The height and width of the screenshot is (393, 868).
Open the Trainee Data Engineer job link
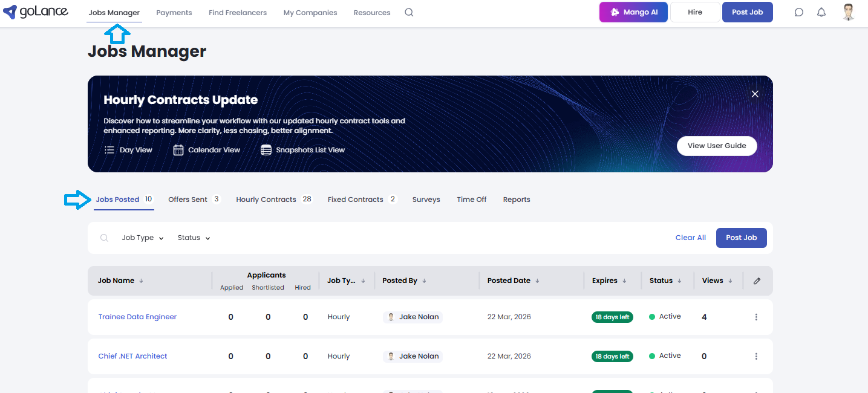coord(137,317)
